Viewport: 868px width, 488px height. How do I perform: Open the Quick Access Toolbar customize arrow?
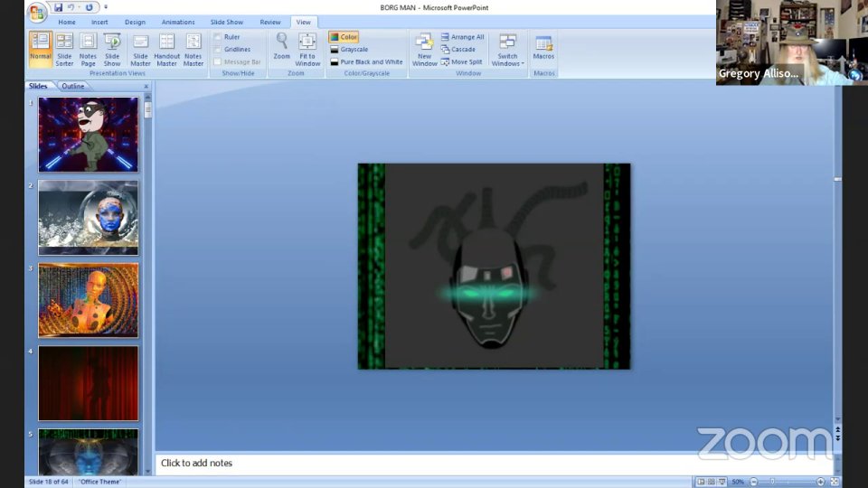[x=105, y=7]
